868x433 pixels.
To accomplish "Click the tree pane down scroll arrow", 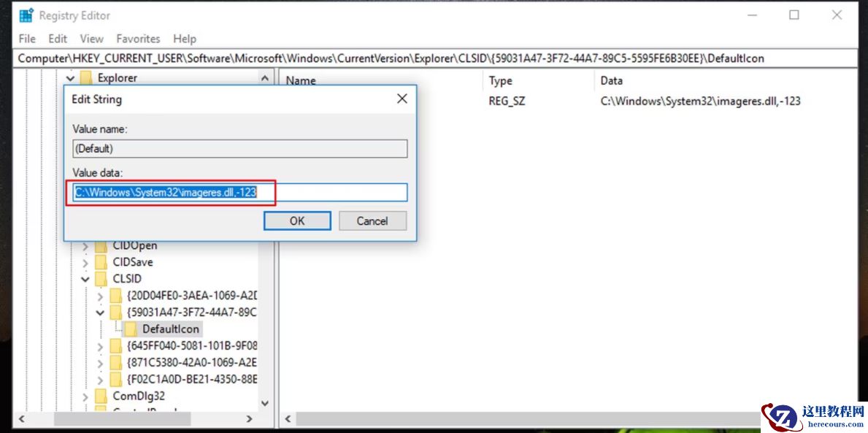I will (265, 402).
